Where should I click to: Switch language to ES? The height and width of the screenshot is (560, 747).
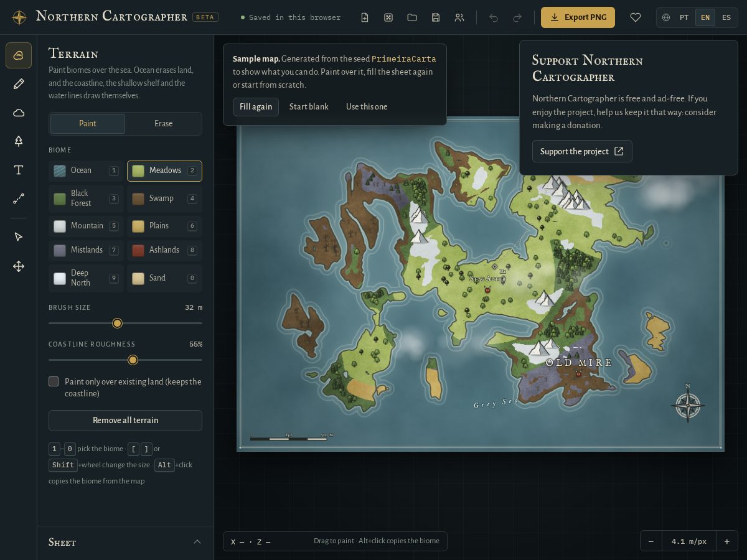(x=726, y=17)
